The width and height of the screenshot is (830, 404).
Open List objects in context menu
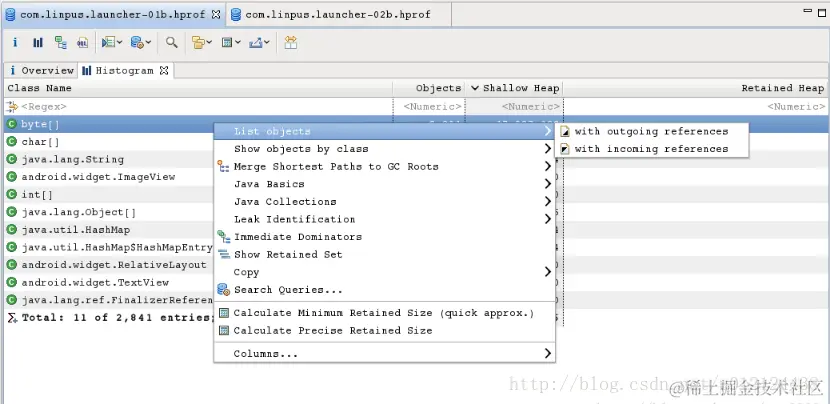384,131
